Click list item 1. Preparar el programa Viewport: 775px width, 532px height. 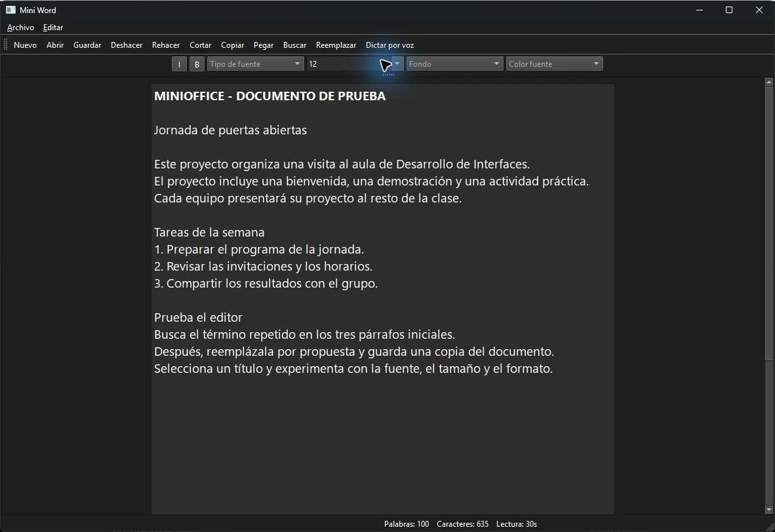coord(259,250)
